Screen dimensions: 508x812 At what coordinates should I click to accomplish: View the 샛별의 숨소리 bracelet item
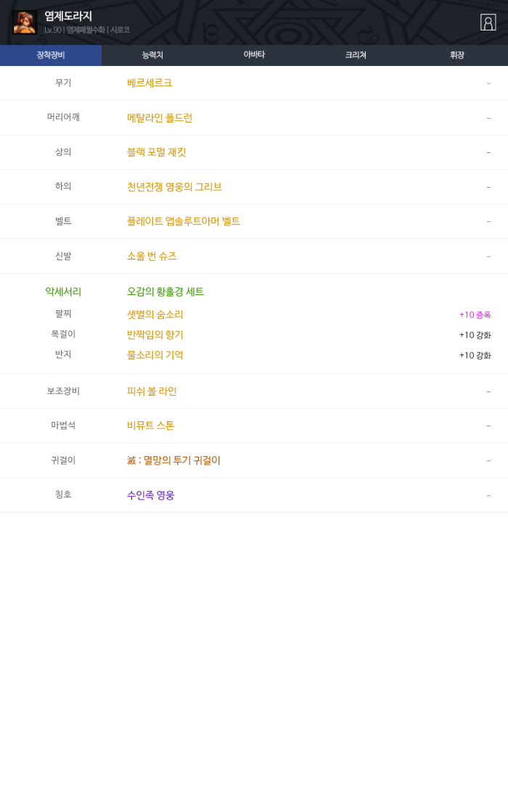pos(155,315)
